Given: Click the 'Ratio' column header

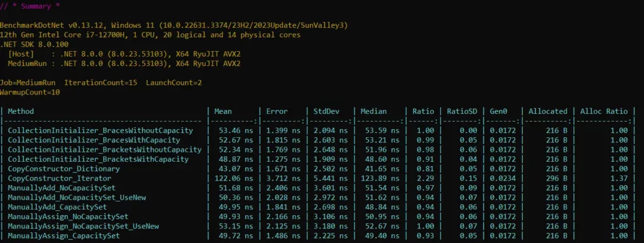Looking at the screenshot, I should (423, 111).
